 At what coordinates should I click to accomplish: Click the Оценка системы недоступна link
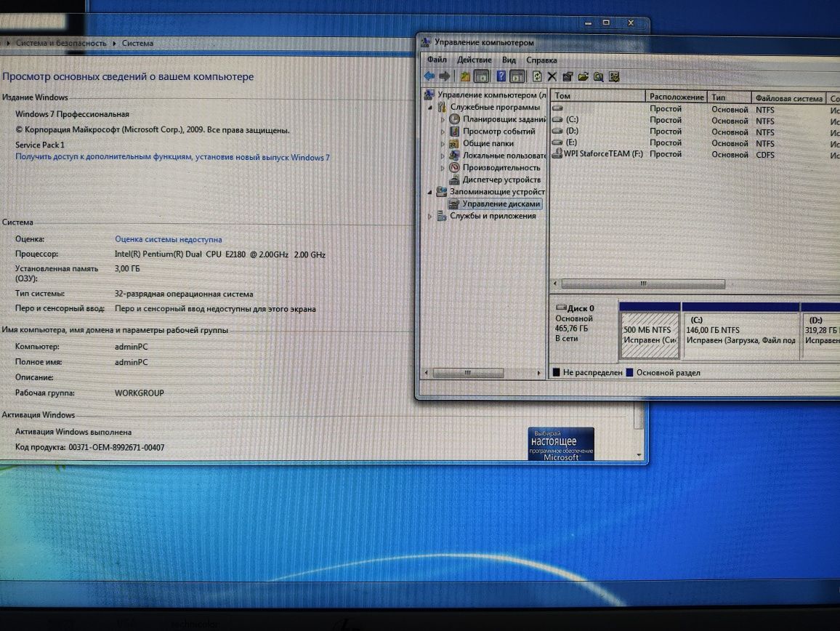tap(168, 239)
